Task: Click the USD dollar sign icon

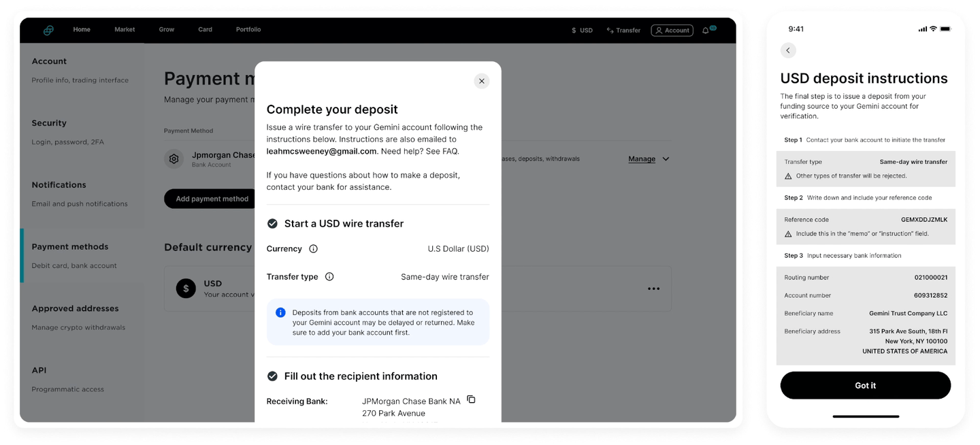Action: pos(186,289)
